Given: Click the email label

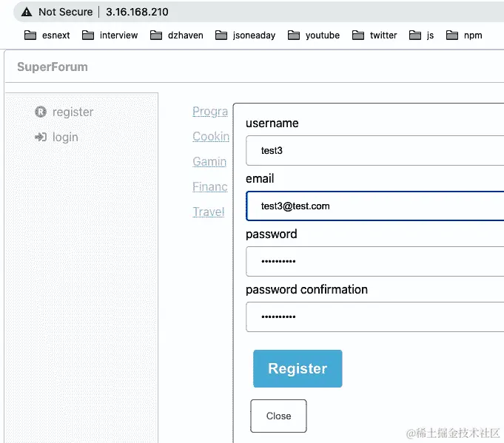Looking at the screenshot, I should [x=260, y=179].
